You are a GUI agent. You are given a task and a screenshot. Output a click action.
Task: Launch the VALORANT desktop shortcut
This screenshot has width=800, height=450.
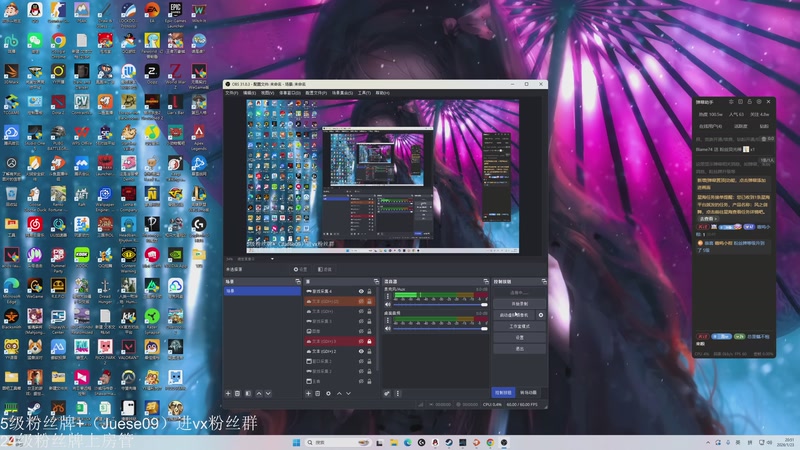coord(129,349)
